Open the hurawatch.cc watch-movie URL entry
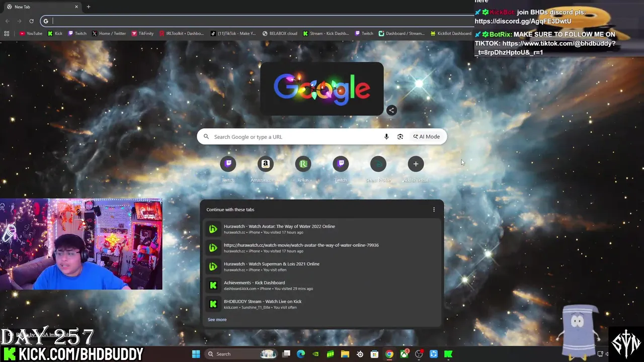 (x=322, y=248)
